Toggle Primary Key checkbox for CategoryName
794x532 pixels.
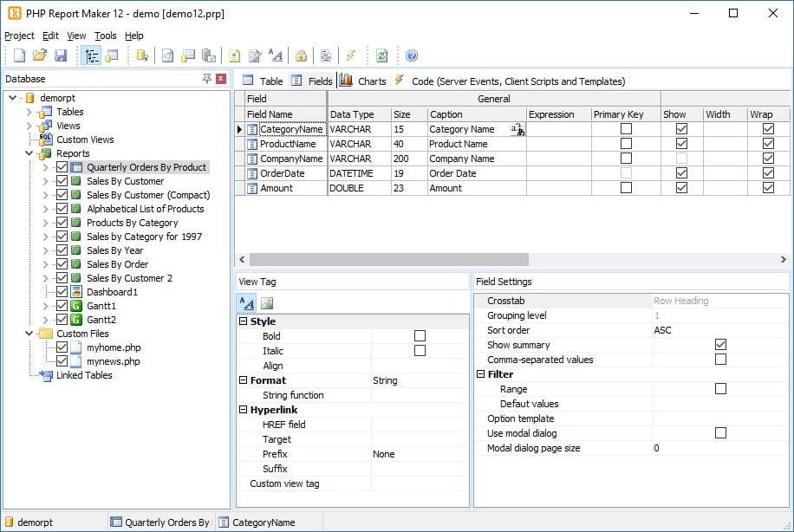(x=626, y=129)
